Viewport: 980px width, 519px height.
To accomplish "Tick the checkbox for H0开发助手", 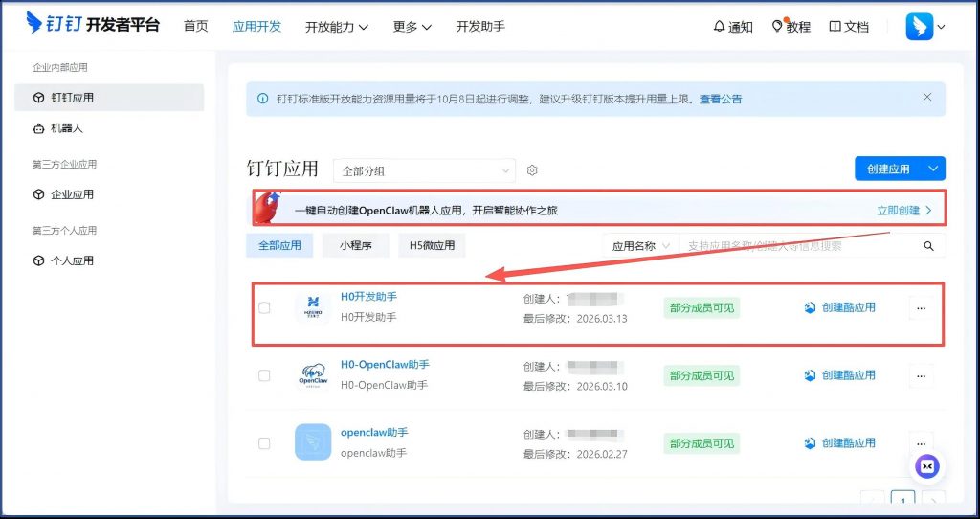I will click(264, 308).
